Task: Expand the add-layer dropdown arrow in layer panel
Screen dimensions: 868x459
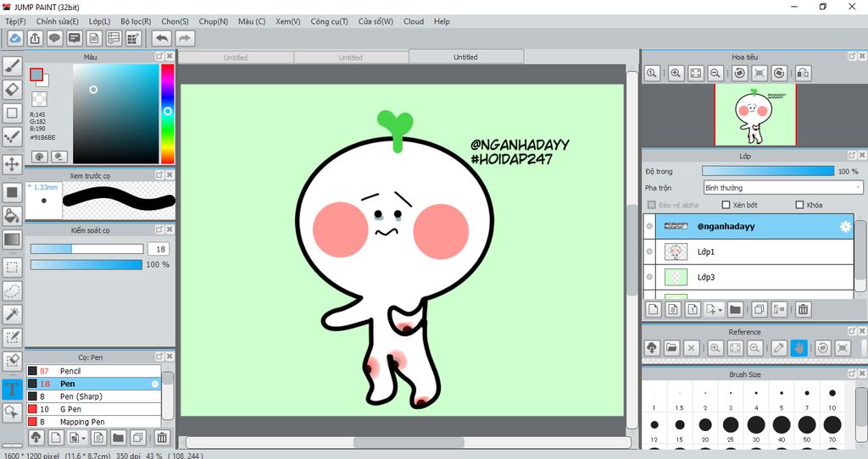Action: click(720, 311)
